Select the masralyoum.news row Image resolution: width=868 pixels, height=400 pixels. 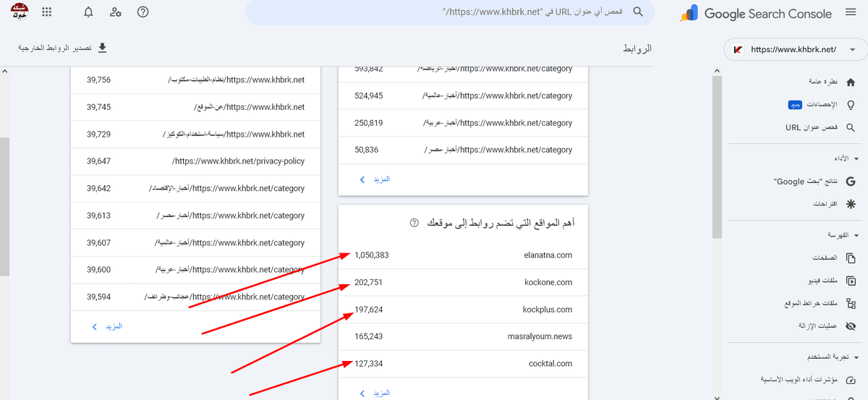tap(463, 336)
